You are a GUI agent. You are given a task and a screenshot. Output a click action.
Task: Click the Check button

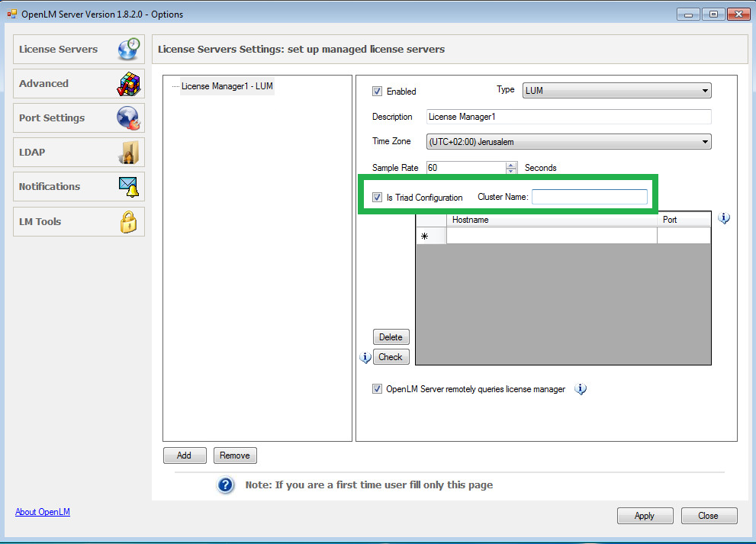(x=391, y=357)
